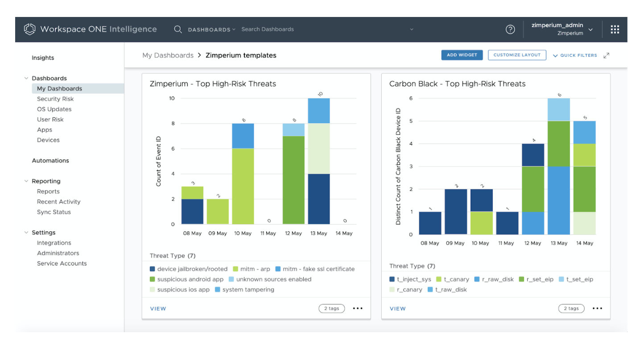The height and width of the screenshot is (342, 644).
Task: Click the Workspace ONE Intelligence logo icon
Action: click(x=29, y=29)
